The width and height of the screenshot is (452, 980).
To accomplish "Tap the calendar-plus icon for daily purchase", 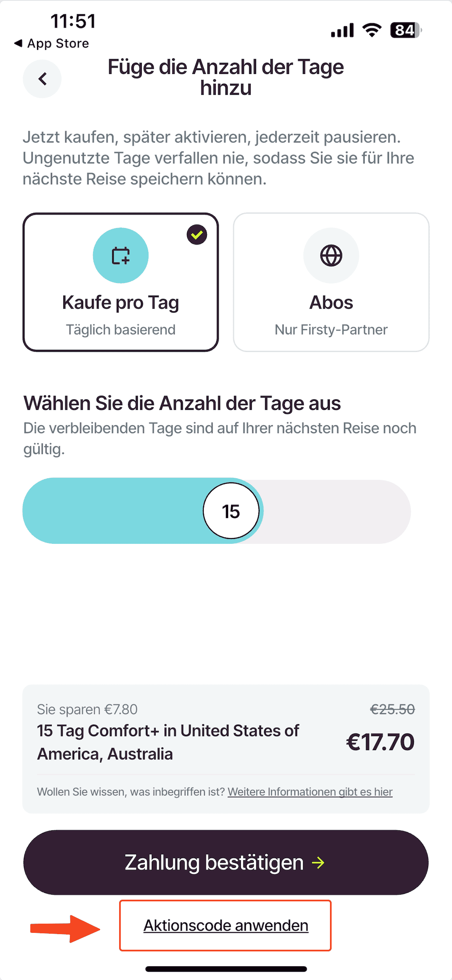I will (x=121, y=256).
